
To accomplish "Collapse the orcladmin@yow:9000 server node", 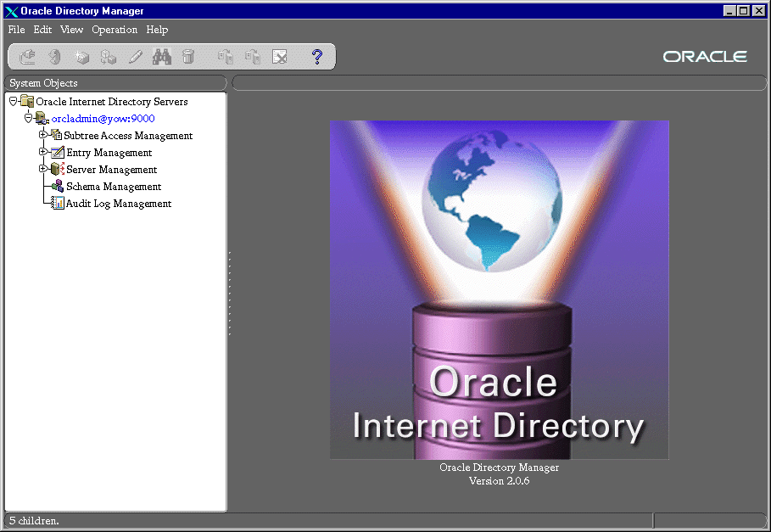I will tap(28, 118).
